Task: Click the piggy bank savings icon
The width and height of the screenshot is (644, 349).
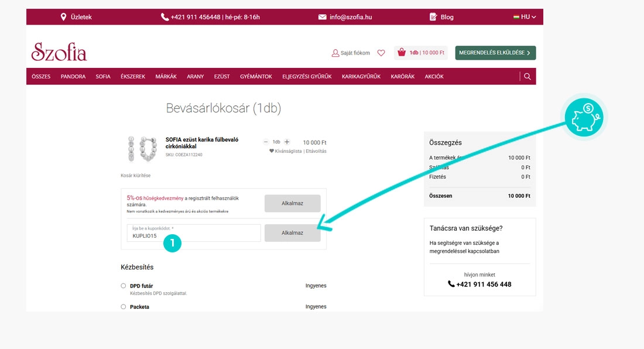Action: click(584, 118)
